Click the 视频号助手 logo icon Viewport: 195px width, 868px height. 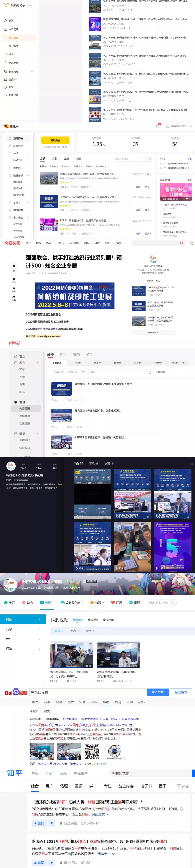click(x=6, y=5)
